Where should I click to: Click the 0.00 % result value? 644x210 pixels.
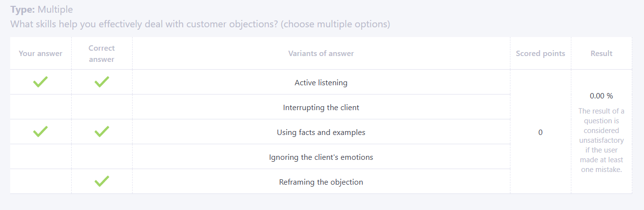coord(601,96)
